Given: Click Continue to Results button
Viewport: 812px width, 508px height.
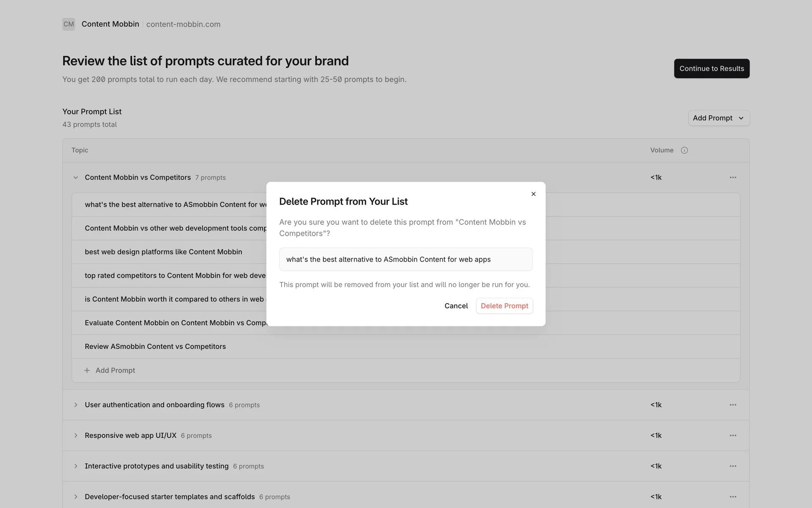Looking at the screenshot, I should point(711,69).
